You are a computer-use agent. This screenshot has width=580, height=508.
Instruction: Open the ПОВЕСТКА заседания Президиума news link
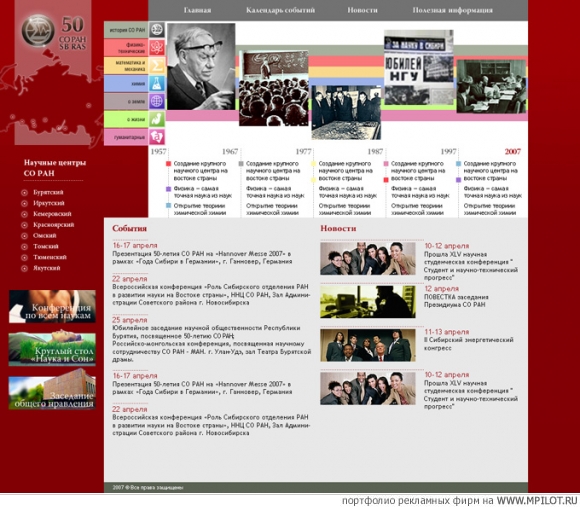pos(456,301)
